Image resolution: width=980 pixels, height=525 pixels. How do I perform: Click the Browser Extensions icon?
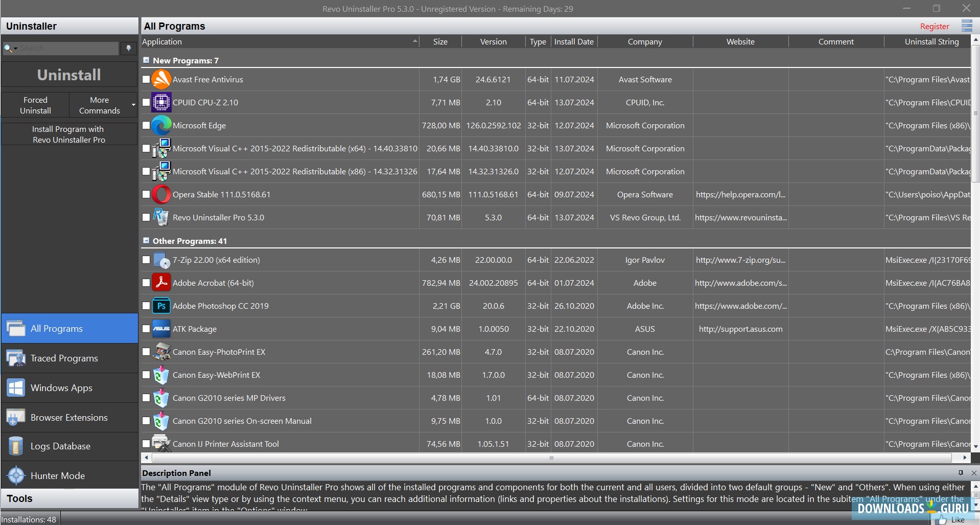(x=16, y=417)
